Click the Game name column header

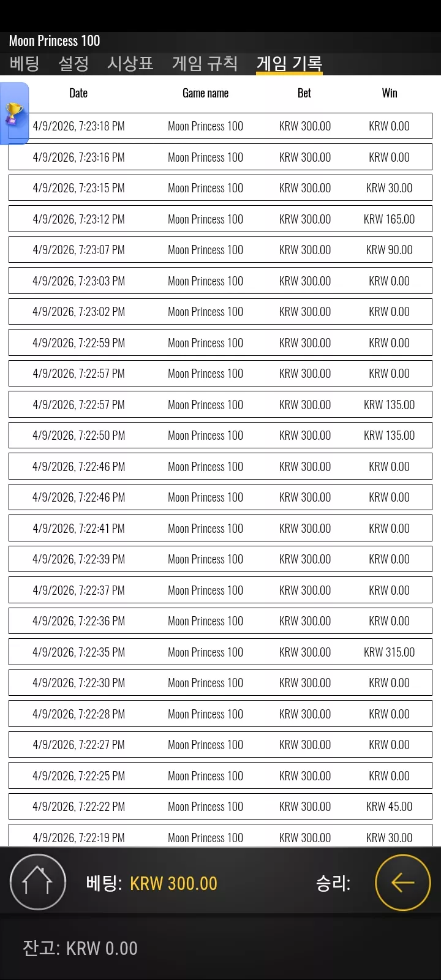(x=206, y=93)
